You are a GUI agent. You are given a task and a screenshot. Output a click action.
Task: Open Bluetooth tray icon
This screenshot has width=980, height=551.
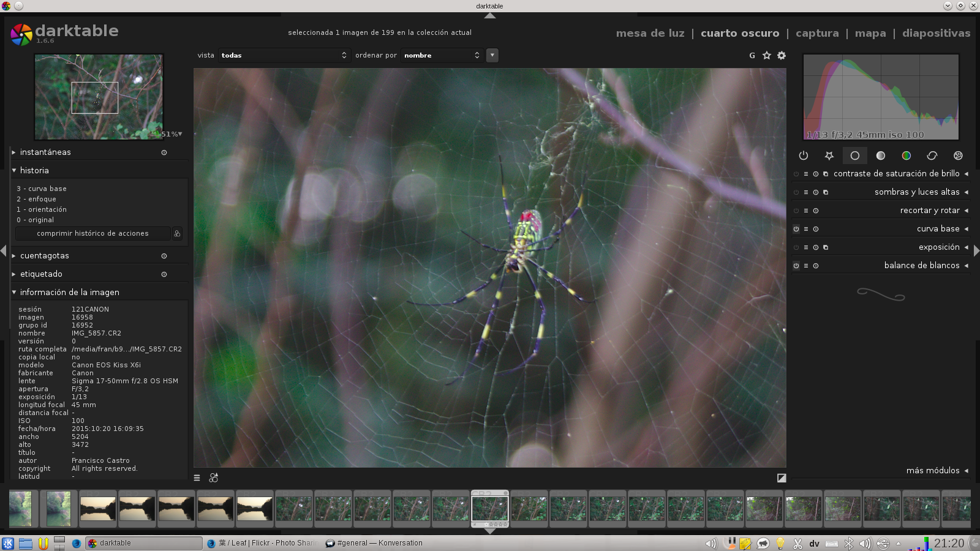pyautogui.click(x=849, y=543)
